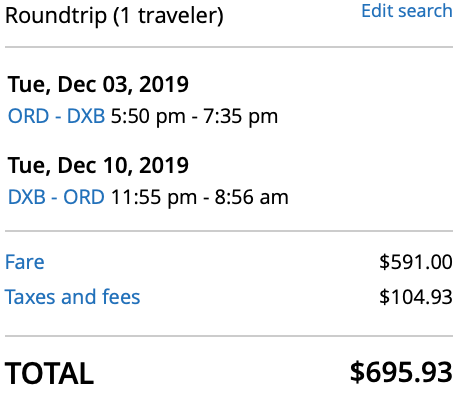Click the Roundtrip (1 traveler) heading
The image size is (462, 394).
pyautogui.click(x=114, y=16)
